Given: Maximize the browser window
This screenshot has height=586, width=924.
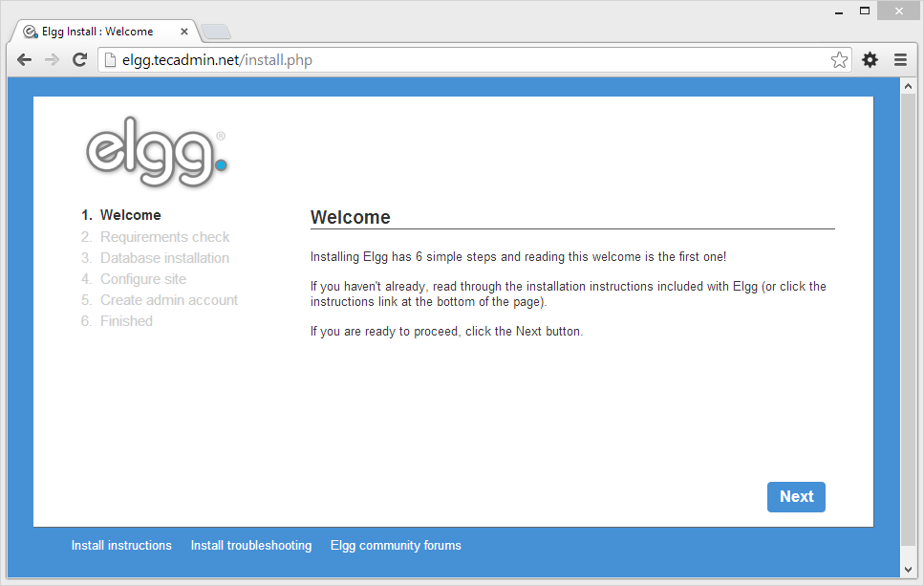Looking at the screenshot, I should point(865,11).
